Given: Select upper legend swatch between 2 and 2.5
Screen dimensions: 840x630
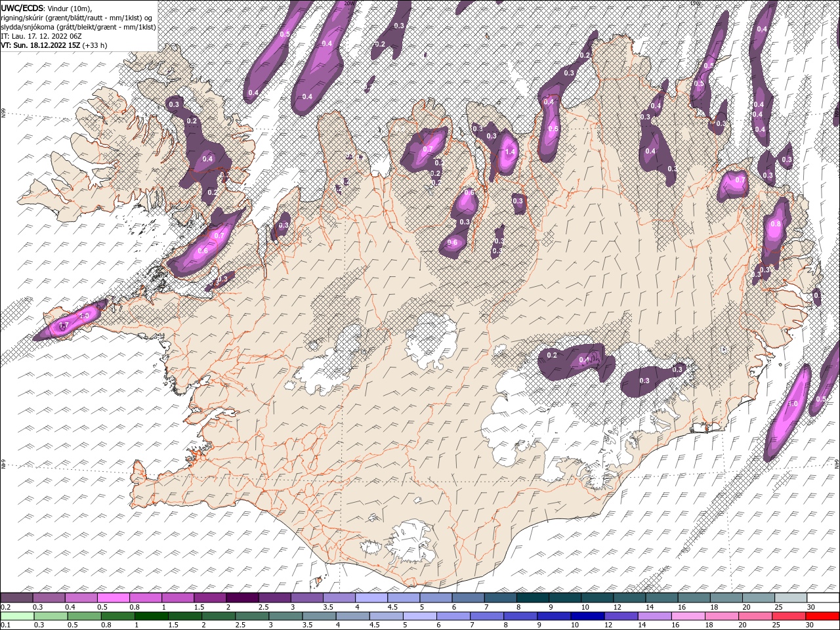Looking at the screenshot, I should point(242,598).
